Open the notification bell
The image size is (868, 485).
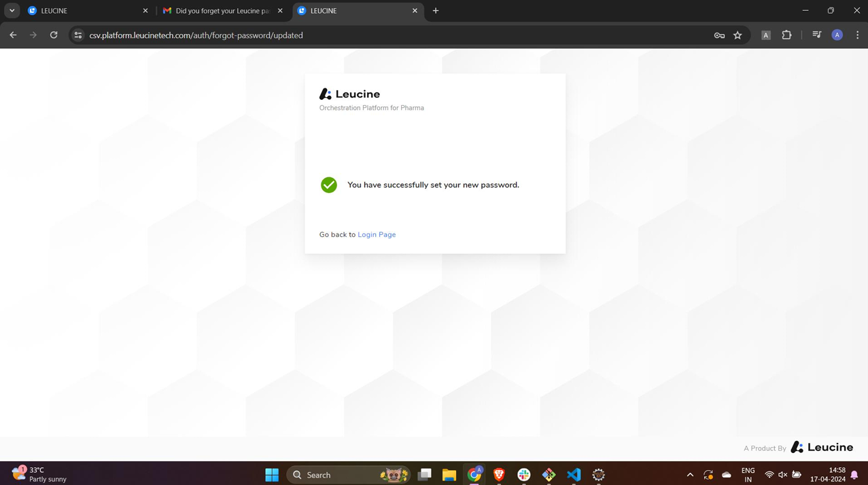(854, 475)
